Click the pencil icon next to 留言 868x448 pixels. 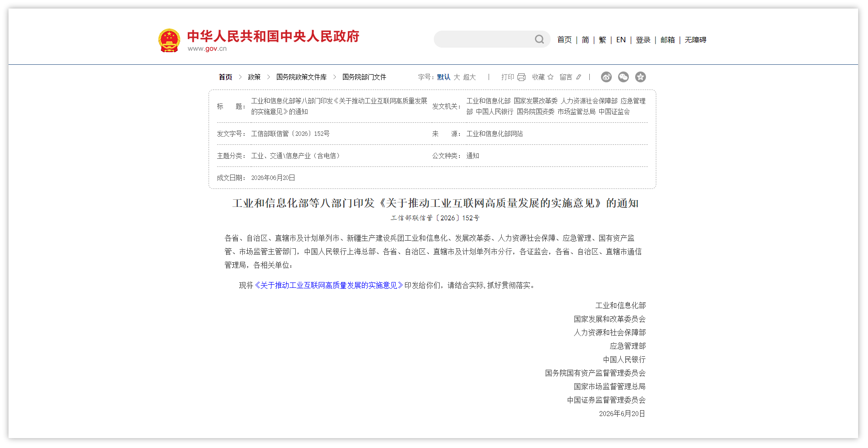(x=579, y=77)
